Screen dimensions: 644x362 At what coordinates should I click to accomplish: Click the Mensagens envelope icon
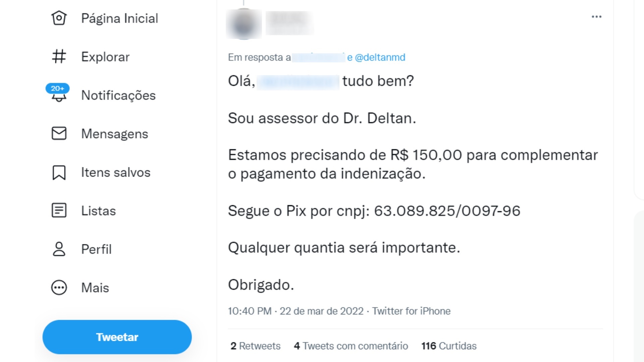point(59,133)
